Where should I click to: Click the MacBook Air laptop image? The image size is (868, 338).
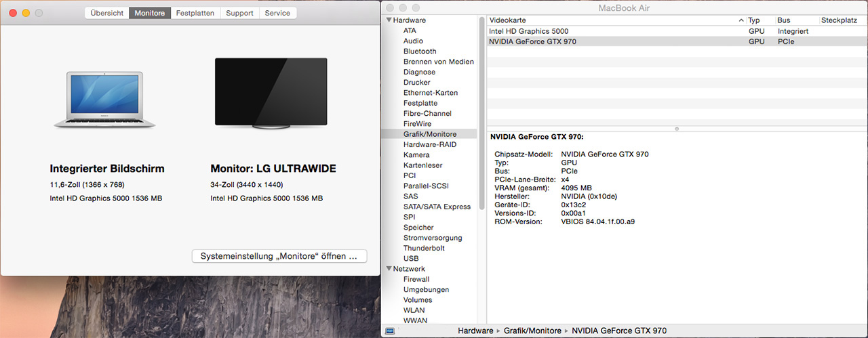click(x=105, y=99)
